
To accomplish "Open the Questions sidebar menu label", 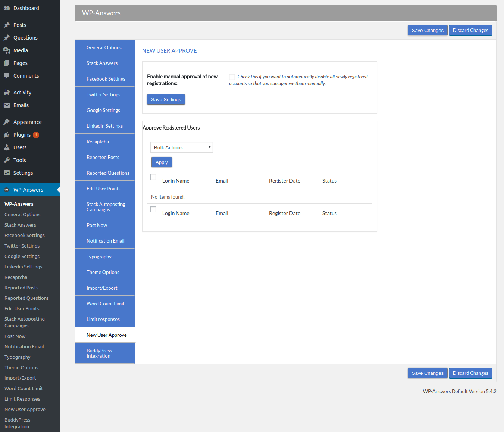I will 25,38.
